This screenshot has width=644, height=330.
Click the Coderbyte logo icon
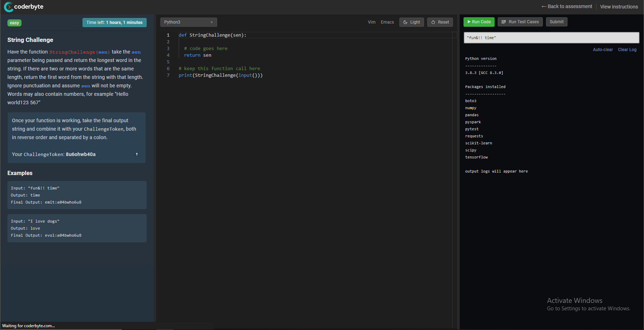9,7
